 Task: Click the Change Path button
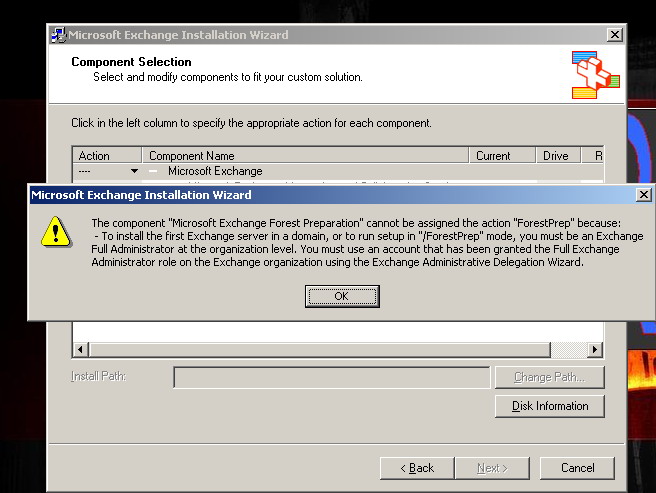[x=549, y=377]
